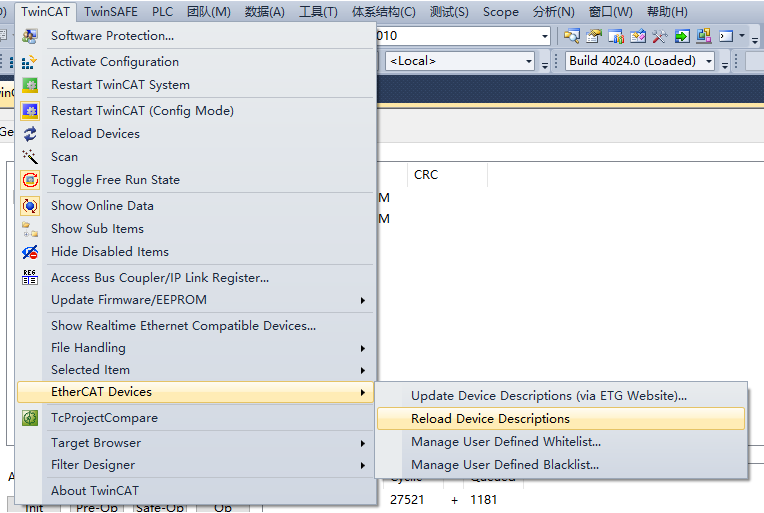Click Restart TwinCAT Config Mode blue icon

pyautogui.click(x=30, y=111)
